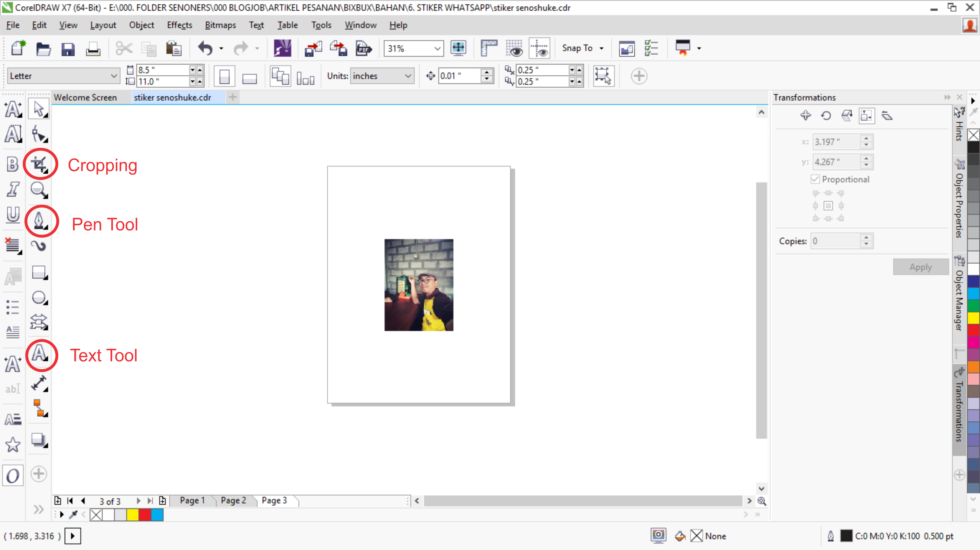Viewport: 980px width, 550px height.
Task: Click Publish to PDF icon
Action: point(363,48)
